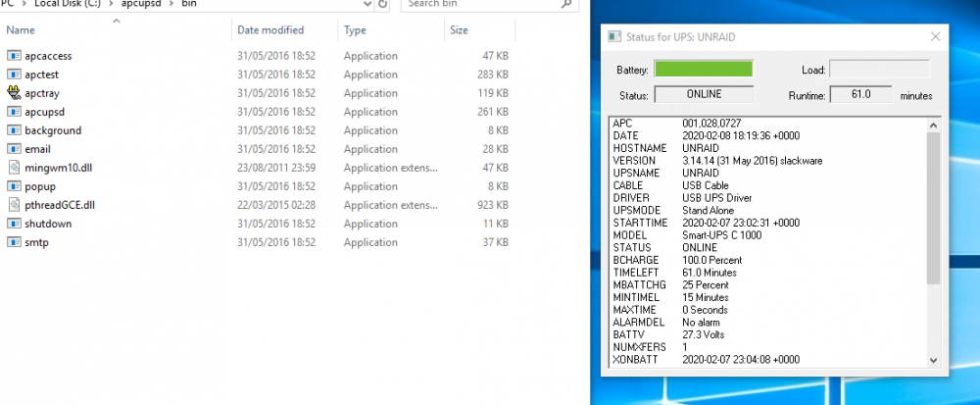Select the pthreadGCE.dll file name
Image resolution: width=980 pixels, height=405 pixels.
pyautogui.click(x=60, y=205)
